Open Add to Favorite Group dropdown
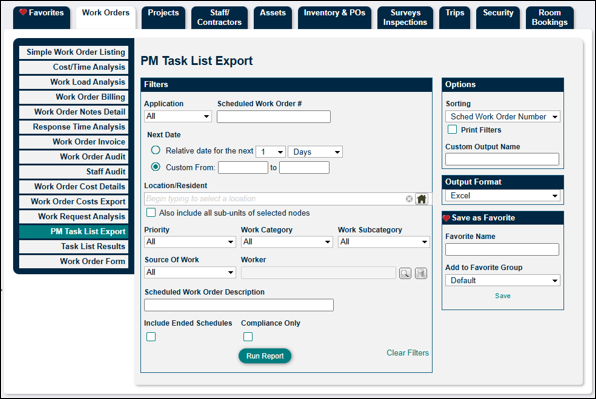Screen dimensions: 596x399 [502, 280]
